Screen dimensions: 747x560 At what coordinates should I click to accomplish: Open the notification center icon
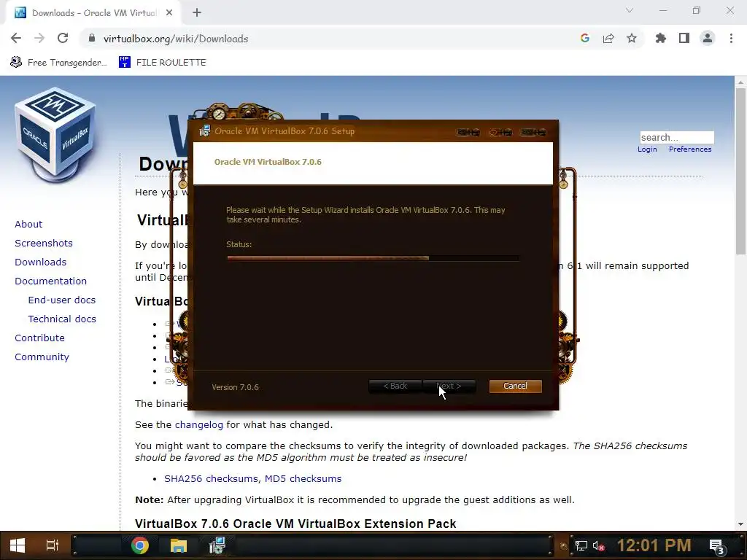coord(718,546)
